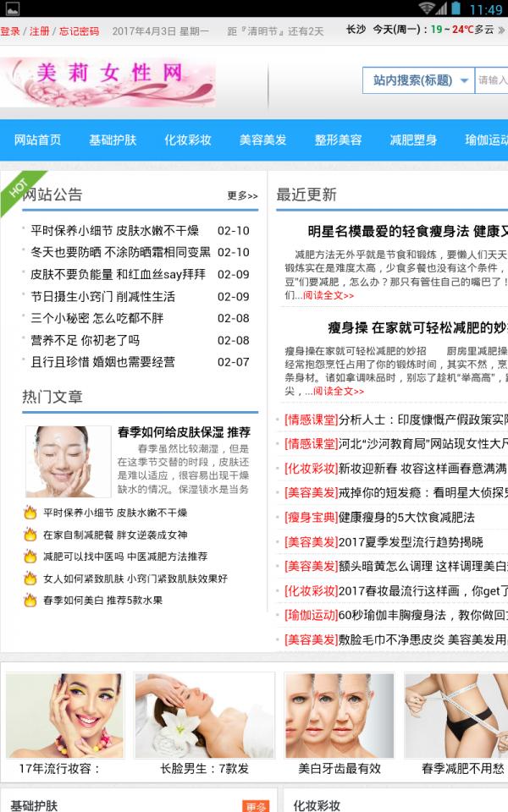508x812 pixels.
Task: Open the 春季如何给皮肤保湿 face-washing thumbnail
Action: [68, 461]
